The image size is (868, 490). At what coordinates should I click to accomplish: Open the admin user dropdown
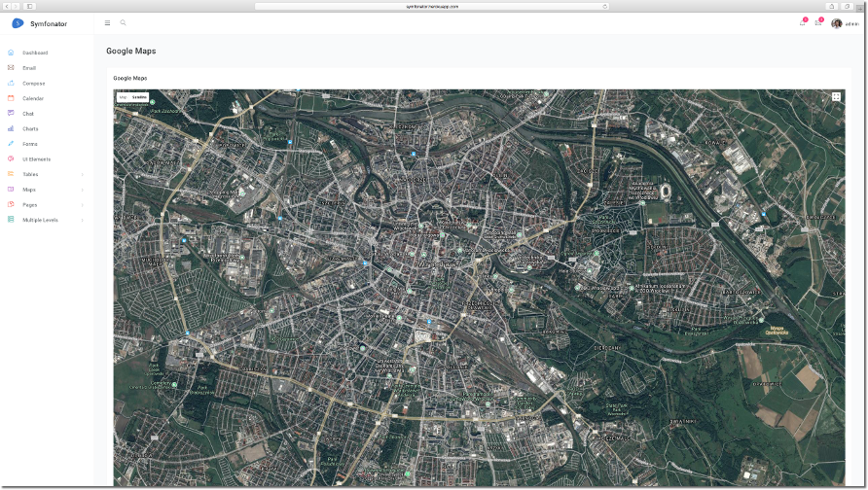(846, 23)
